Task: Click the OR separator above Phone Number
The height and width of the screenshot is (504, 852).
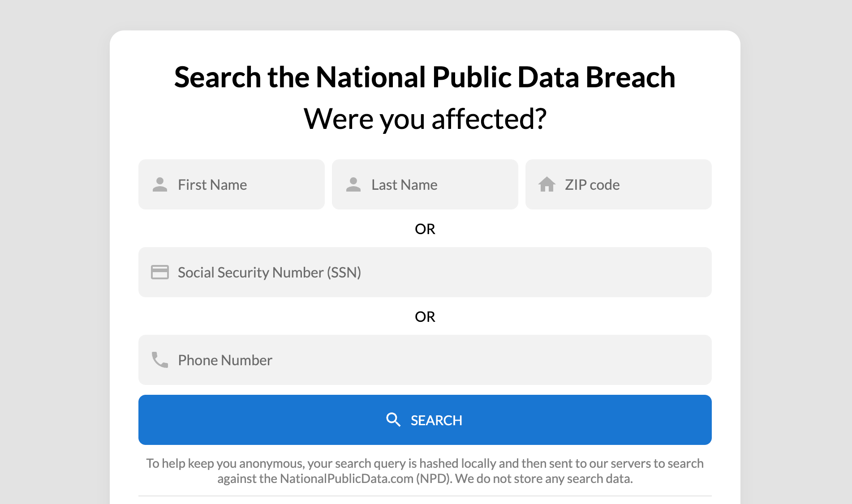Action: [425, 316]
